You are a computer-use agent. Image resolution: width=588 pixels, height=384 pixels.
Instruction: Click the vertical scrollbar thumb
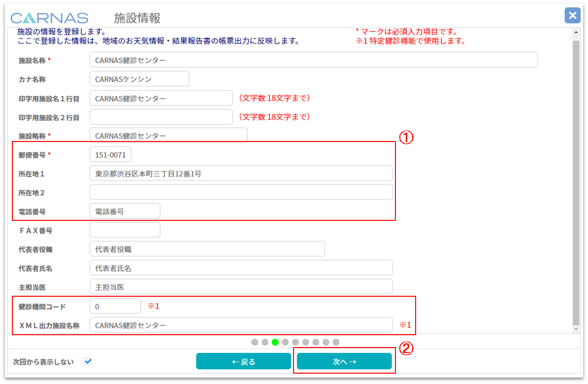576,182
